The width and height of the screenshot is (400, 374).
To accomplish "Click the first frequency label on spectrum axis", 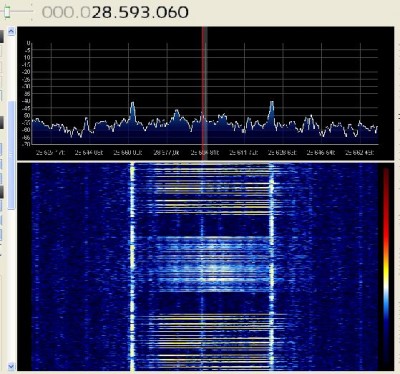I will pyautogui.click(x=50, y=153).
